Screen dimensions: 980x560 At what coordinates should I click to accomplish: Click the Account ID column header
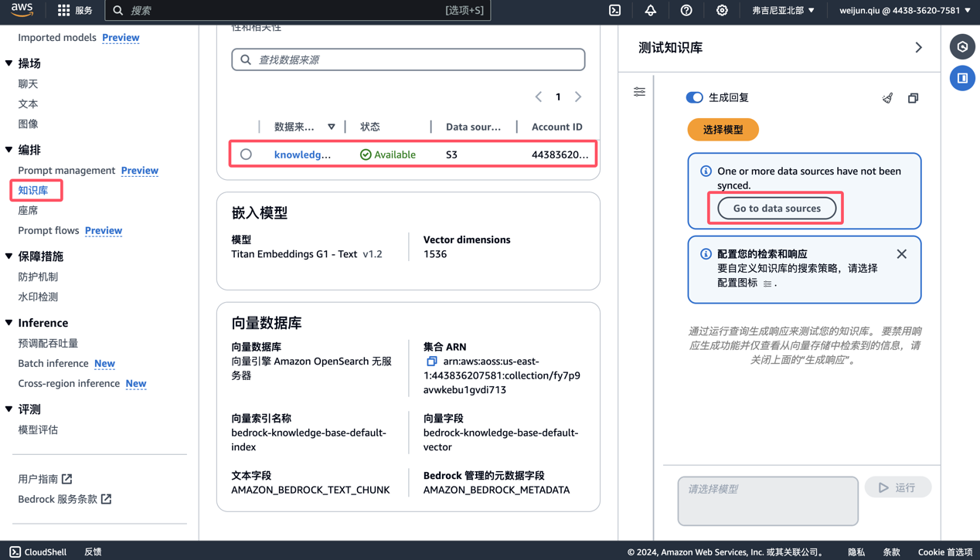[557, 127]
